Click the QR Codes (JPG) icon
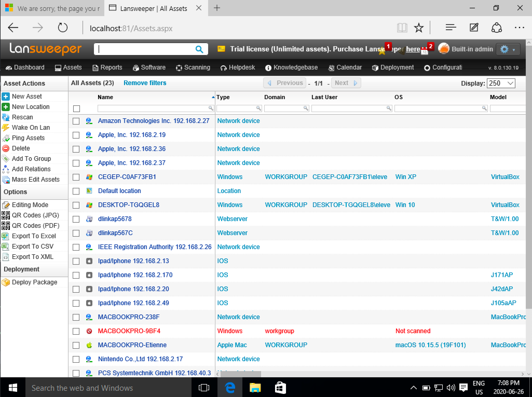The width and height of the screenshot is (532, 397). pyautogui.click(x=6, y=215)
